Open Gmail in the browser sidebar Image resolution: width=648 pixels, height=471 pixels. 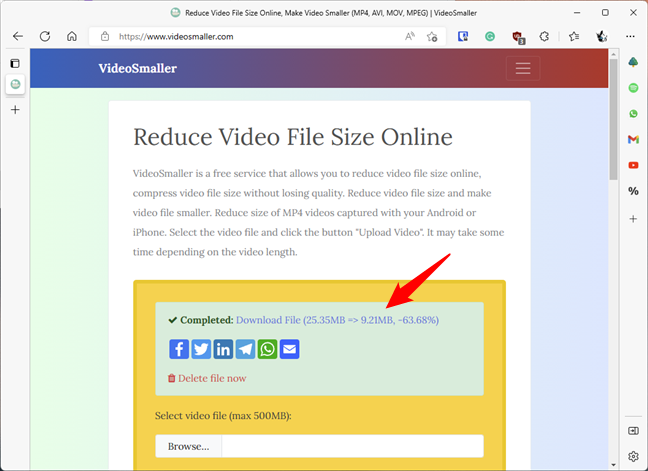[633, 140]
